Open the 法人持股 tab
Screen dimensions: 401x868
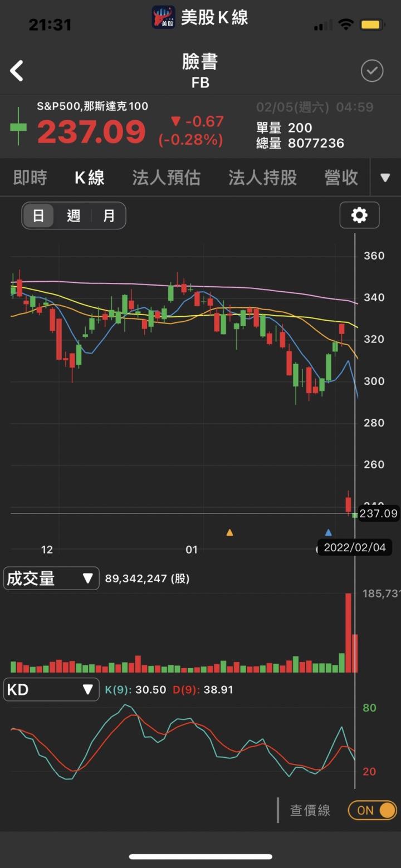[263, 178]
